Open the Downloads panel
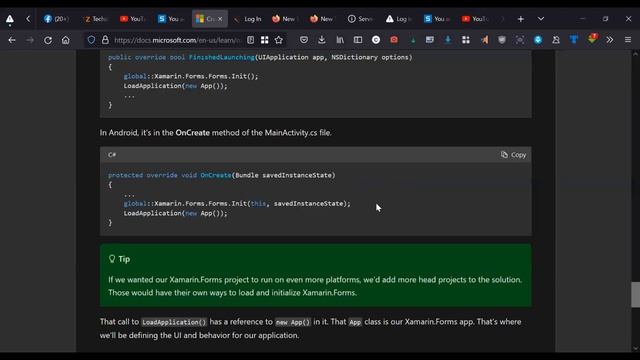Image resolution: width=640 pixels, height=360 pixels. 322,40
